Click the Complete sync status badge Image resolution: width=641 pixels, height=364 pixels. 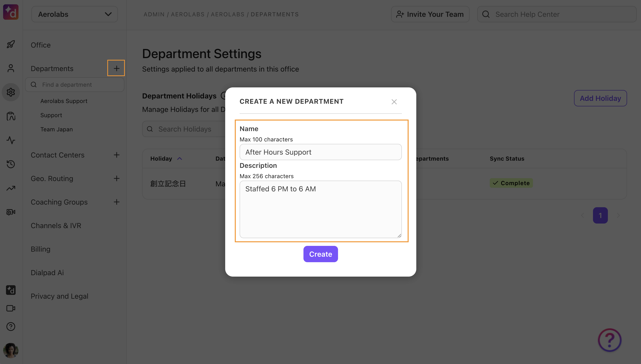coord(511,183)
